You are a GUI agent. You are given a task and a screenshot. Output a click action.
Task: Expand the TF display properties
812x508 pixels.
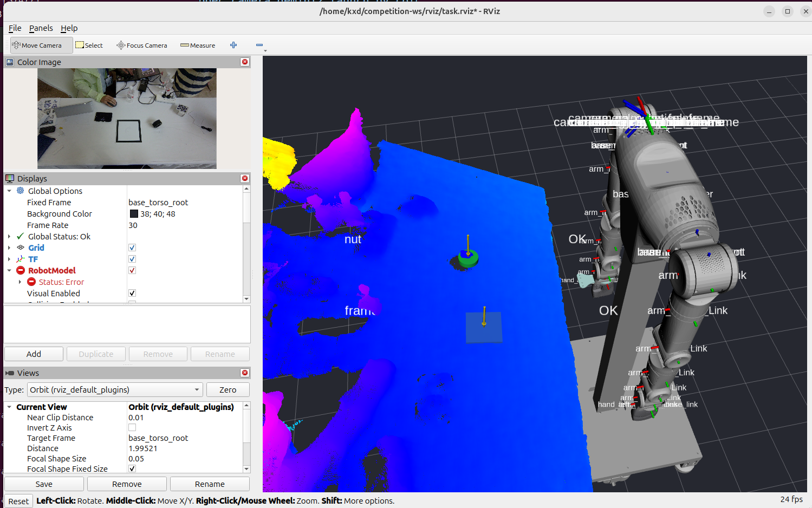pyautogui.click(x=9, y=259)
